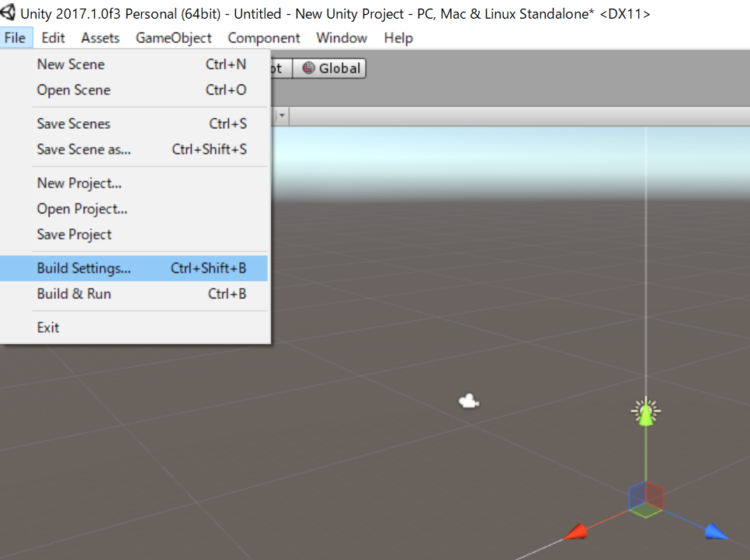The height and width of the screenshot is (560, 750).
Task: Toggle the Global handle rotation button
Action: (329, 68)
